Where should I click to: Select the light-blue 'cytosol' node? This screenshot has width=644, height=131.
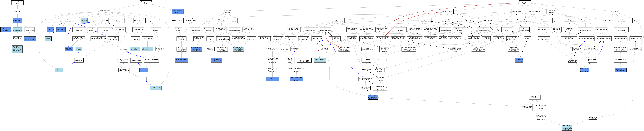coord(48,39)
